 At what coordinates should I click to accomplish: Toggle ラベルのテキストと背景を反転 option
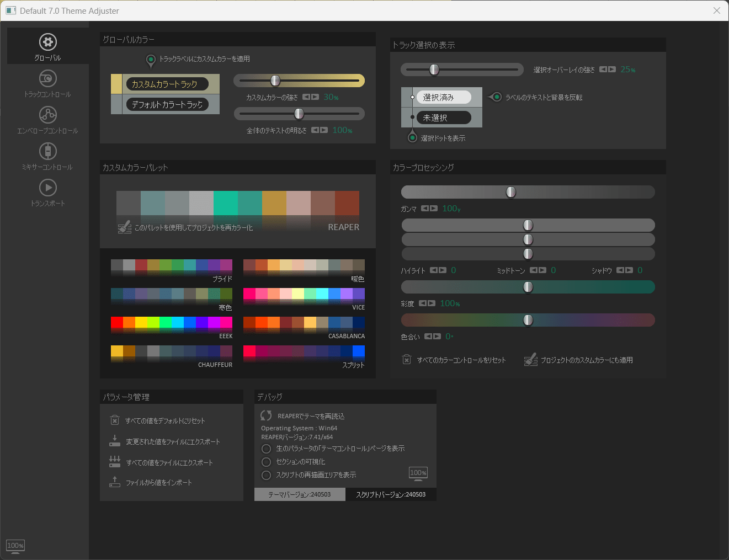click(x=496, y=97)
